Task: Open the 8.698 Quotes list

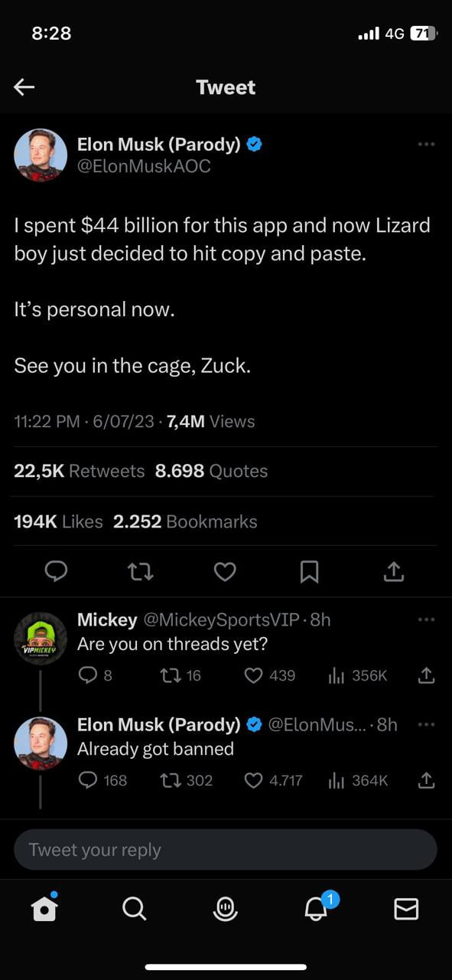Action: click(210, 471)
